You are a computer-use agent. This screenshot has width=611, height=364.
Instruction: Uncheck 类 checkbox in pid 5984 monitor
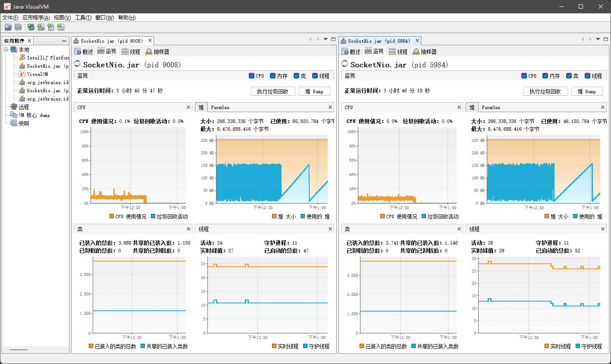[x=569, y=76]
